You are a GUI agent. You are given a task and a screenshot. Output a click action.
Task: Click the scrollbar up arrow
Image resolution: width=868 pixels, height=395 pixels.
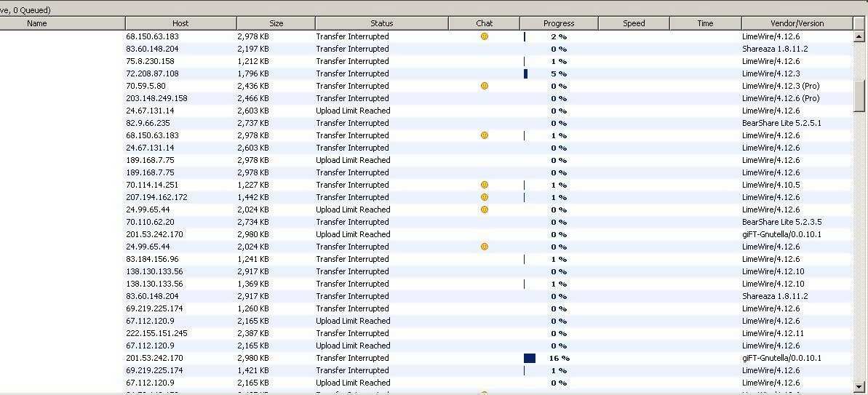pyautogui.click(x=860, y=36)
